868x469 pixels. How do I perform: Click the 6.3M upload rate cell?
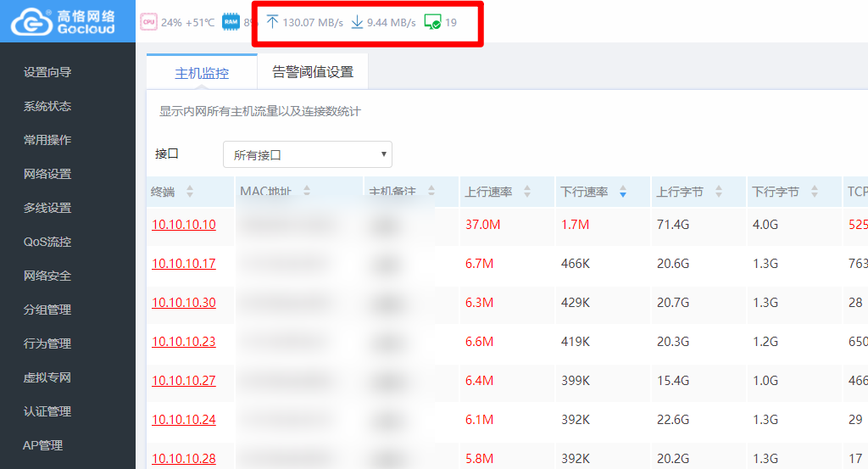point(480,302)
